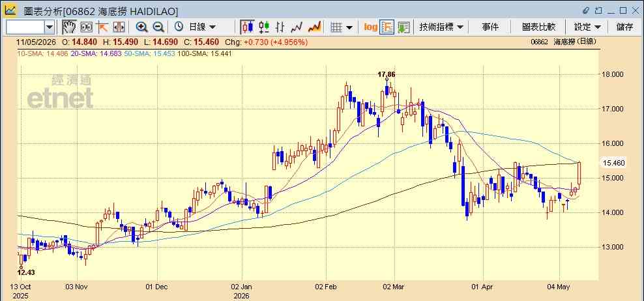
Task: Click the split chart panes icon
Action: pos(119,27)
